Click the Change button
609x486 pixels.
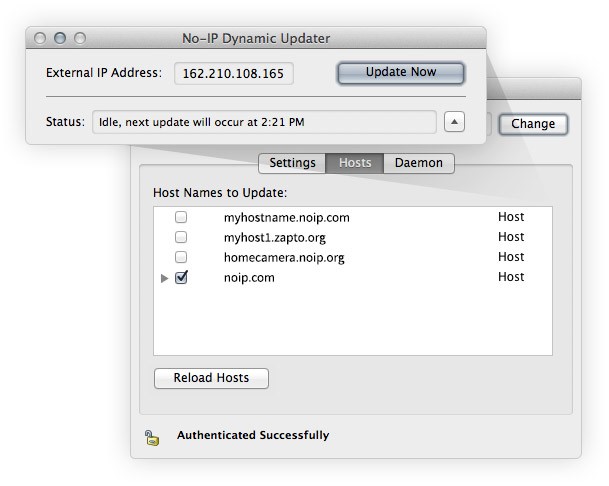click(x=533, y=124)
